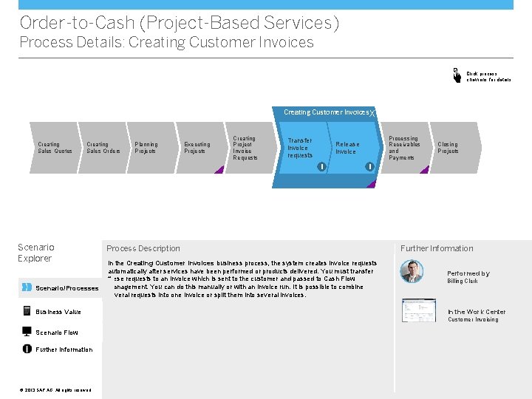Select the Creating Sales Quotes chevron

(55, 148)
